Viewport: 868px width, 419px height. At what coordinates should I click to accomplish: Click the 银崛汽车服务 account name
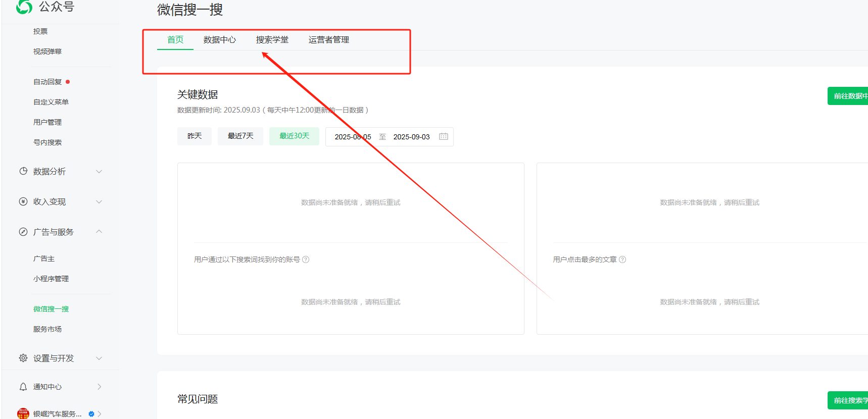click(x=58, y=414)
